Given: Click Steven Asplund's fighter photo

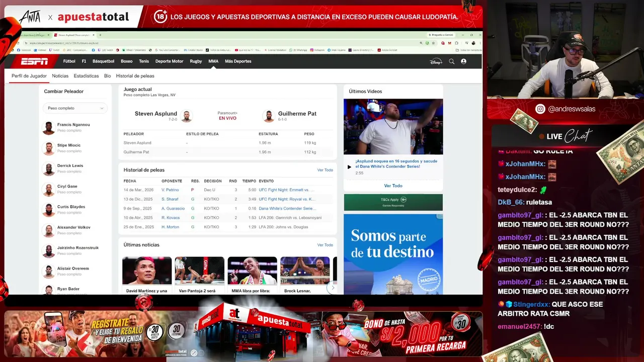Looking at the screenshot, I should (186, 116).
